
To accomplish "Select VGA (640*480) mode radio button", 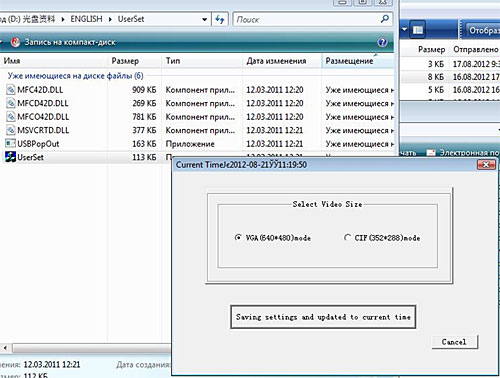I will 238,238.
